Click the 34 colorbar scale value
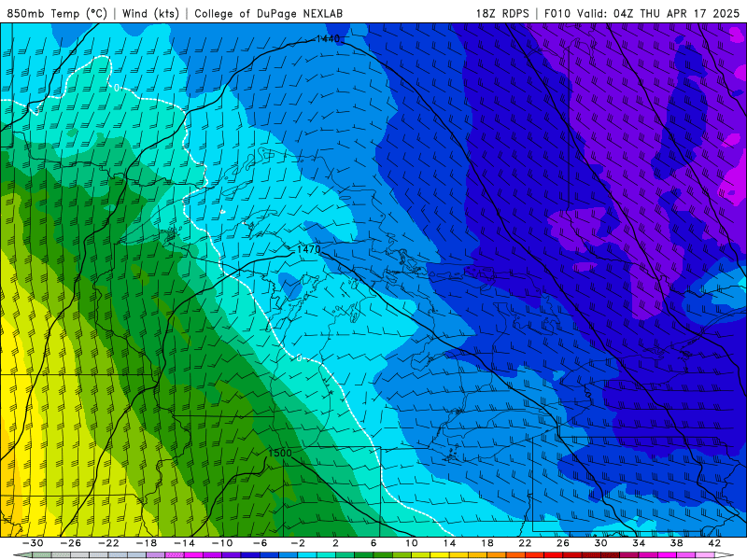747x560 pixels. 639,543
